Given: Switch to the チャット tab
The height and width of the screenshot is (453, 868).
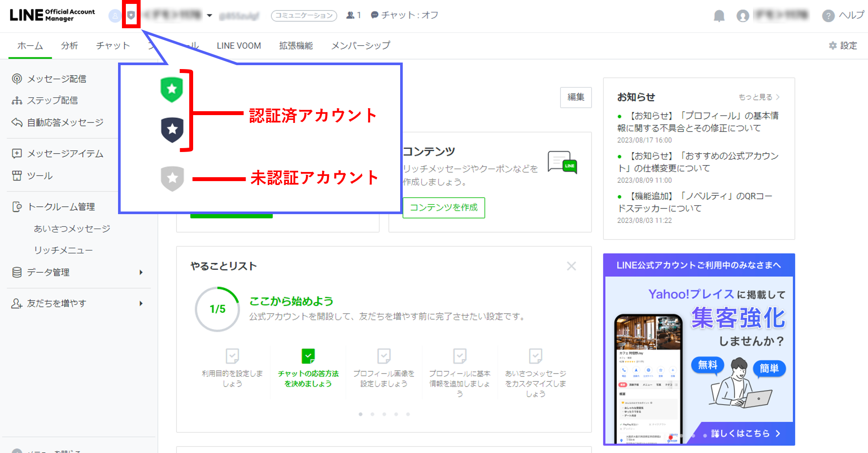Looking at the screenshot, I should click(113, 46).
